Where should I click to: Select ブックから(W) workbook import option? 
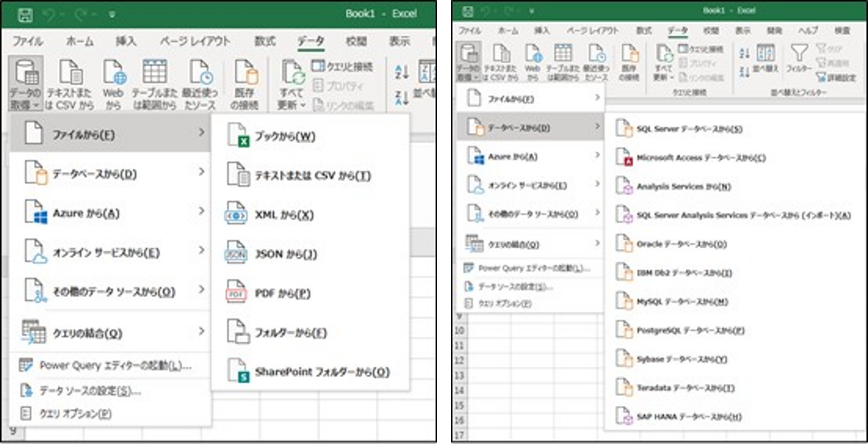284,136
